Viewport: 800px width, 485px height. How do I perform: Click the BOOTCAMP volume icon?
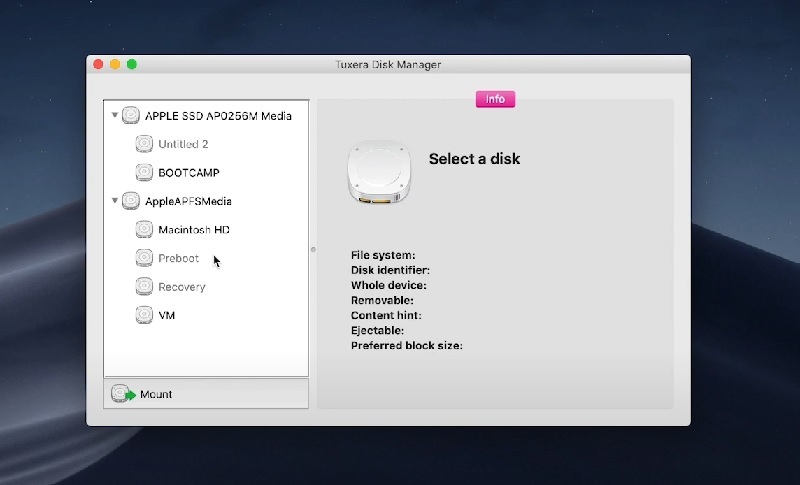[144, 172]
